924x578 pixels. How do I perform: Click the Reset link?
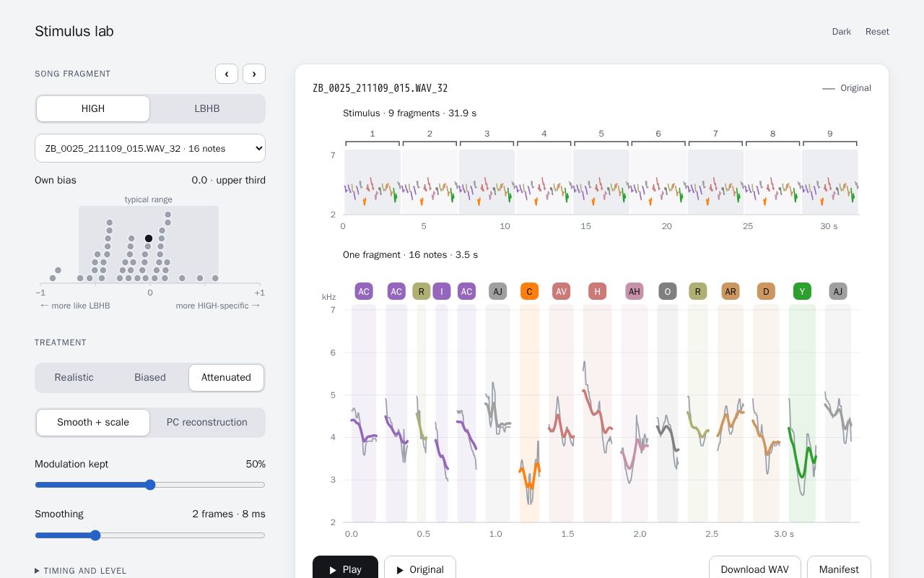click(x=877, y=32)
